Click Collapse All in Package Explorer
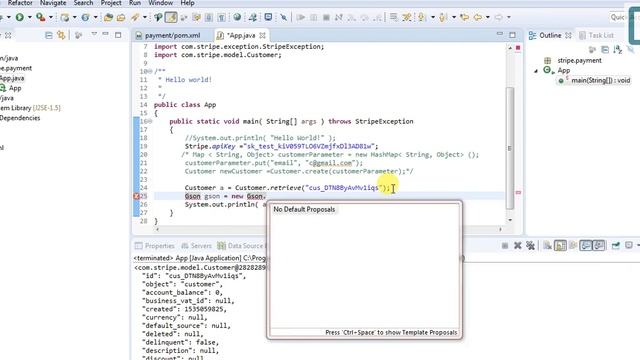Screen dimensions: 640x360 (x=49, y=36)
